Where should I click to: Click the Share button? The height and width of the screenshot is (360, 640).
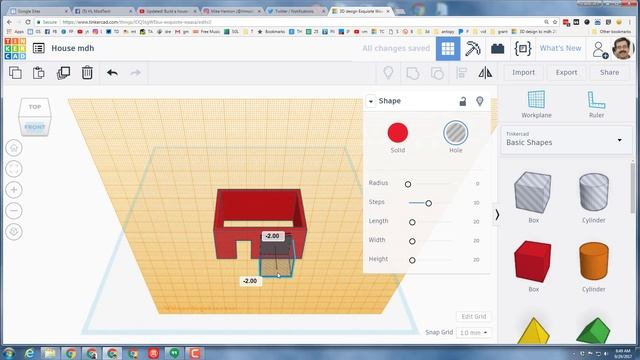tap(609, 72)
